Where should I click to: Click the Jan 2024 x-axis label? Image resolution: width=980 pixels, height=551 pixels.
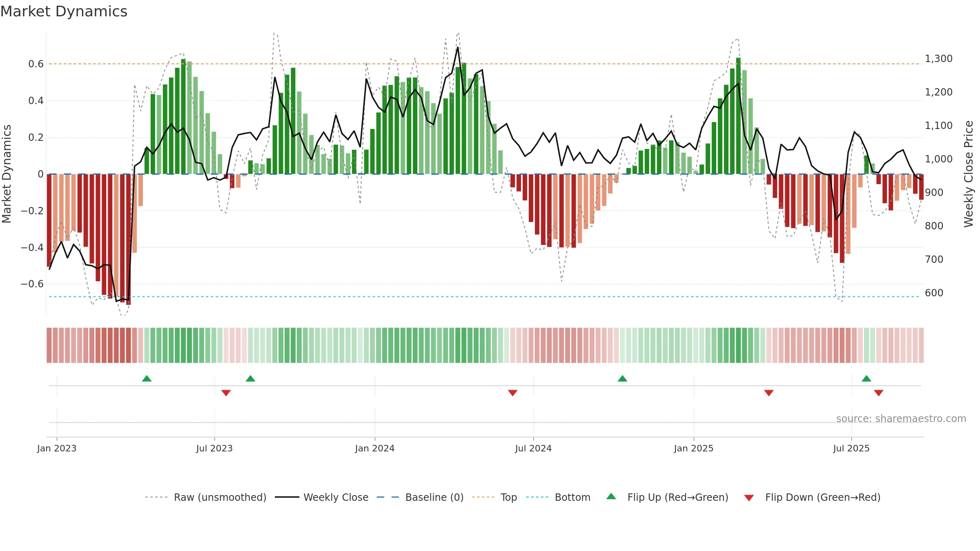[375, 448]
